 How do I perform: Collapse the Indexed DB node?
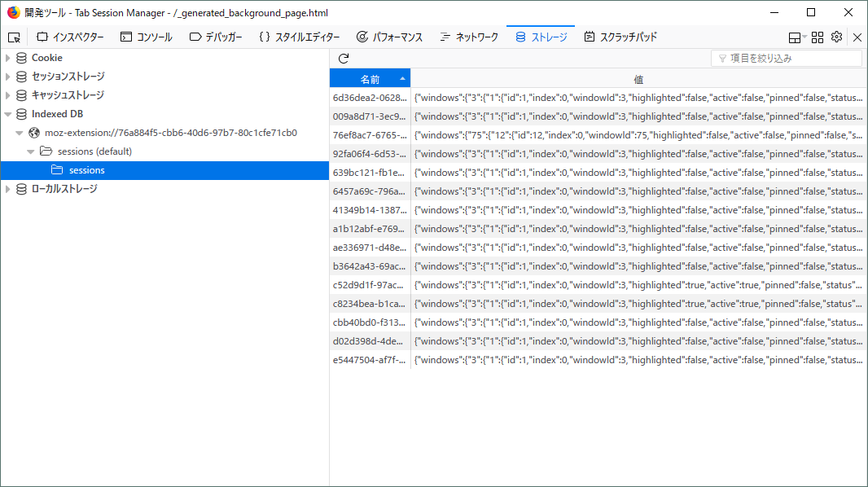[8, 114]
